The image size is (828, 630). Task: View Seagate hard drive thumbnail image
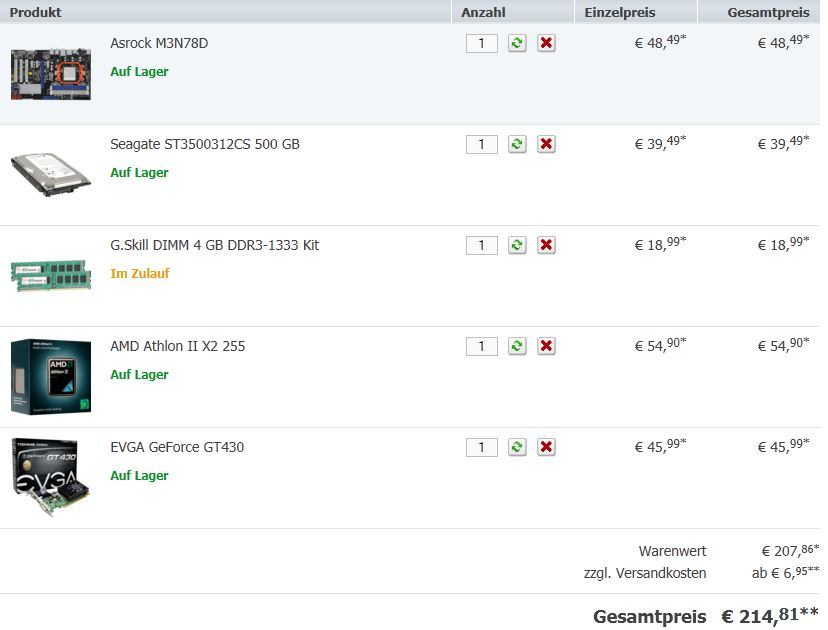[x=51, y=174]
